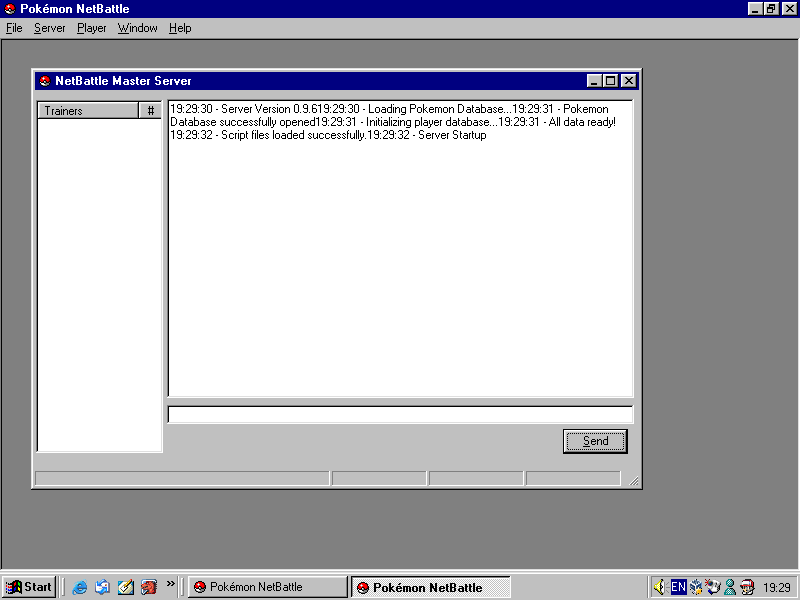Minimize the main Pokémon NetBattle window
The width and height of the screenshot is (800, 600).
755,9
